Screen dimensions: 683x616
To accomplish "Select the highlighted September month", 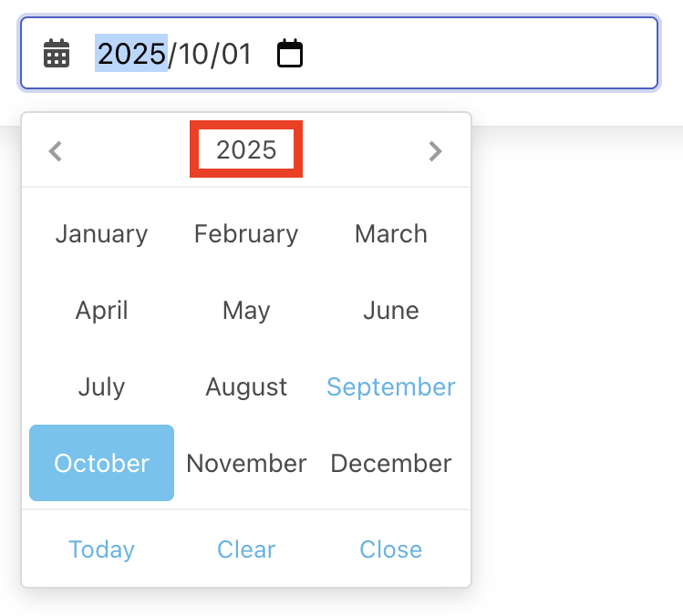I will click(x=390, y=387).
